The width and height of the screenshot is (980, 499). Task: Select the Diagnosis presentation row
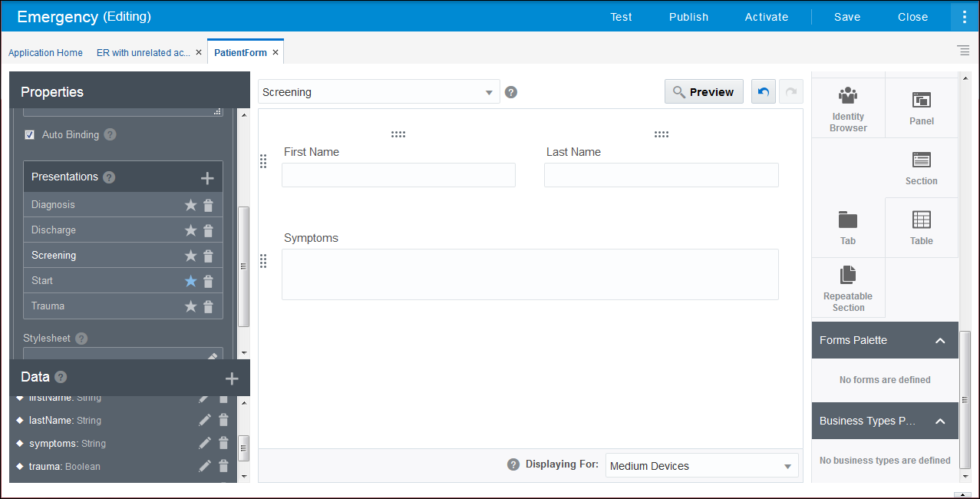coord(123,205)
